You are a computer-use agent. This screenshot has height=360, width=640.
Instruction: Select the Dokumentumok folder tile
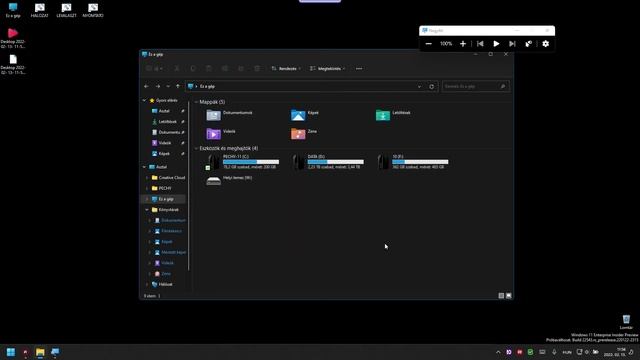coord(229,115)
